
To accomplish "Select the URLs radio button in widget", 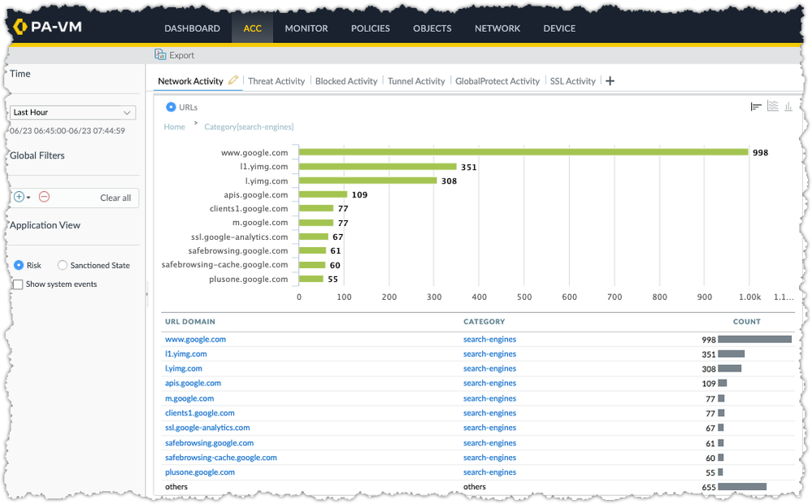I will [x=171, y=106].
